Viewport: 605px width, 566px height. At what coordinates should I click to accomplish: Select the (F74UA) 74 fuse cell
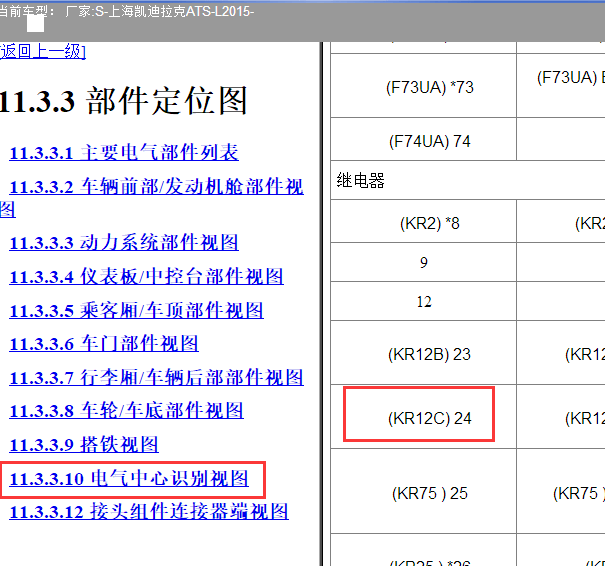tap(429, 141)
